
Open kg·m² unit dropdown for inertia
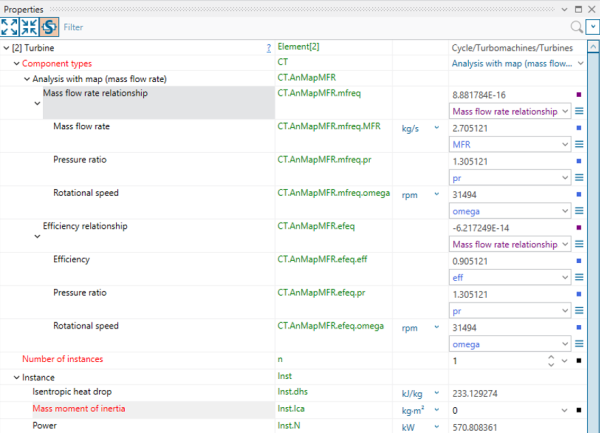click(x=437, y=410)
